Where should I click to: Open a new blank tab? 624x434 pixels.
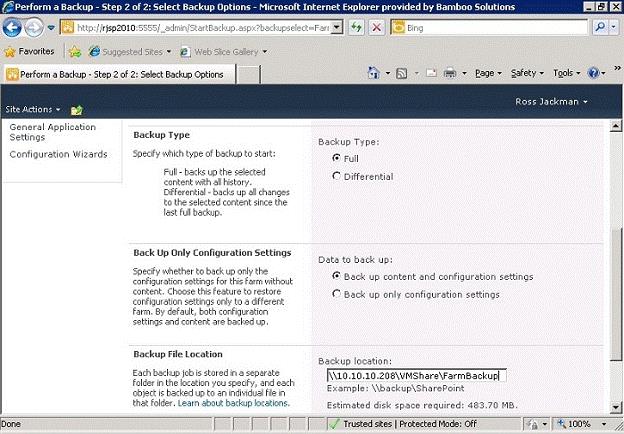tap(248, 74)
